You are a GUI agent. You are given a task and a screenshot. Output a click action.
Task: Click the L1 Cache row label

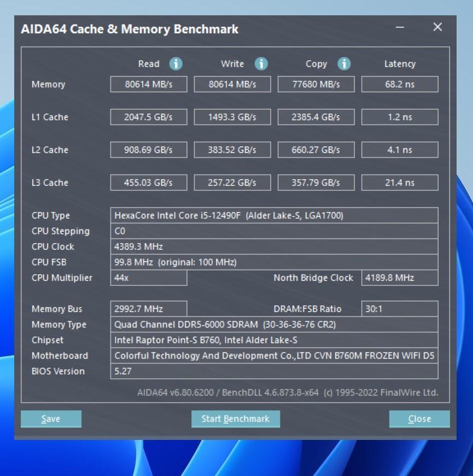point(50,117)
